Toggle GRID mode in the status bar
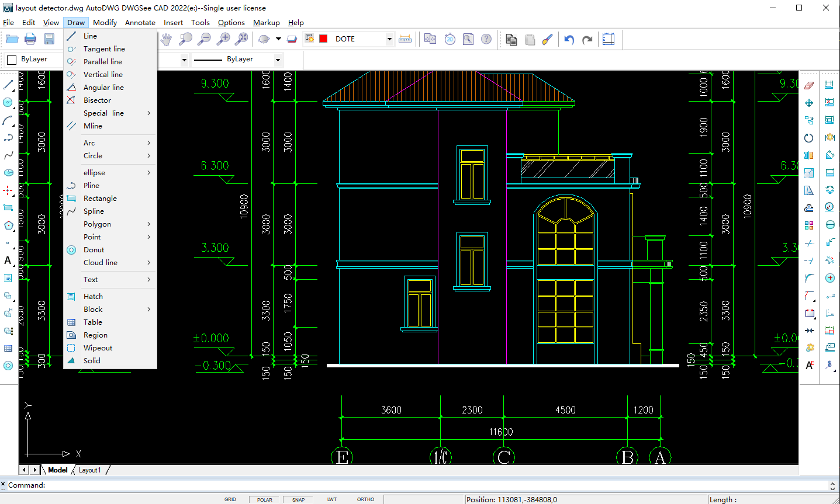This screenshot has width=840, height=504. click(x=230, y=499)
